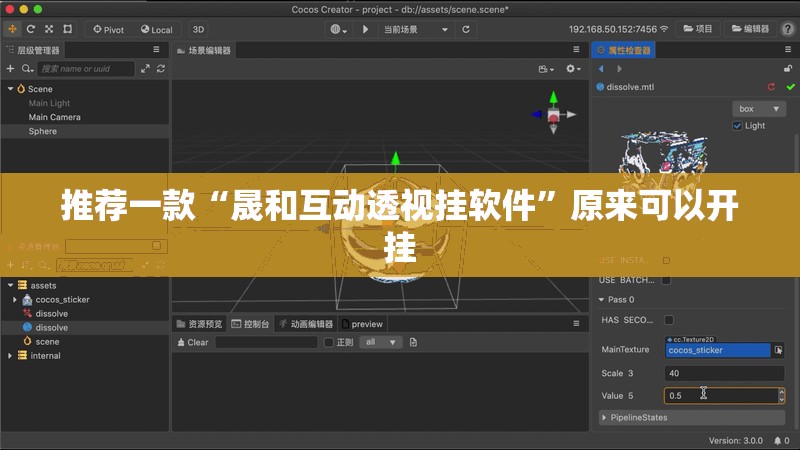Add a node with plus icon

pyautogui.click(x=11, y=69)
